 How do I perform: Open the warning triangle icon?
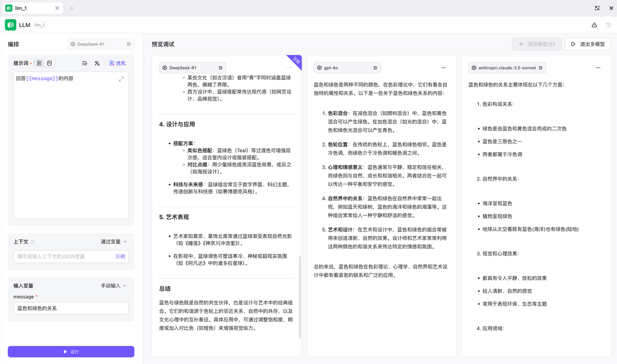[x=594, y=25]
